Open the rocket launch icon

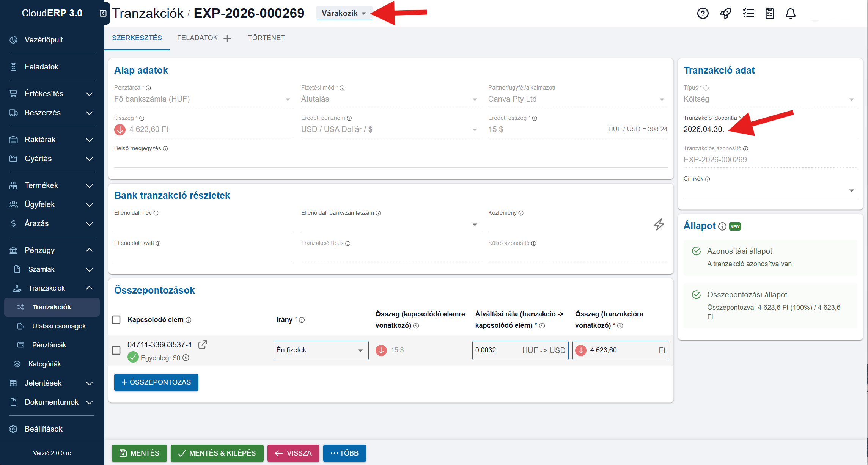(x=725, y=14)
